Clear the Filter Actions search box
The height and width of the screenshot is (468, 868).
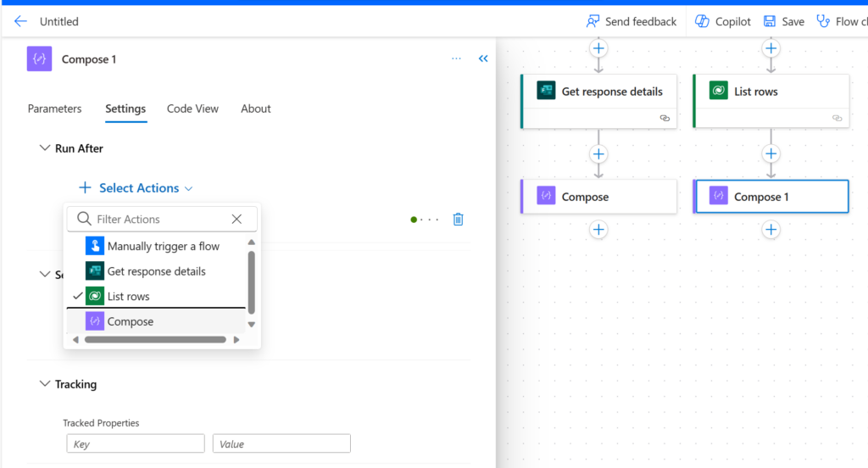pos(236,219)
